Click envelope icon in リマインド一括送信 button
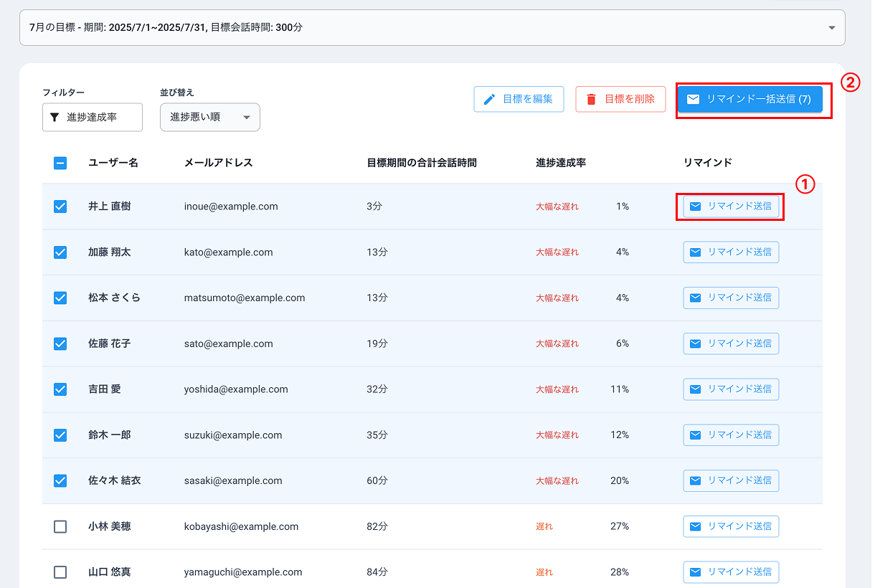 coord(693,100)
